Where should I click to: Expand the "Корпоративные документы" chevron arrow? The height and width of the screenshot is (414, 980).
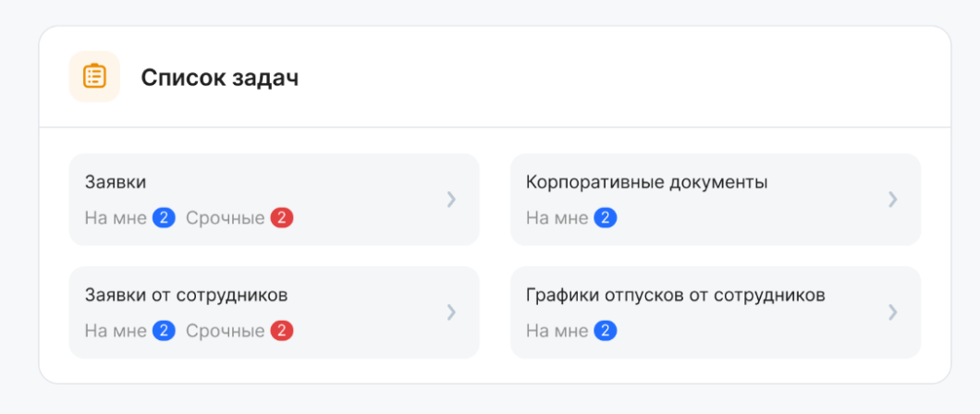pos(892,199)
